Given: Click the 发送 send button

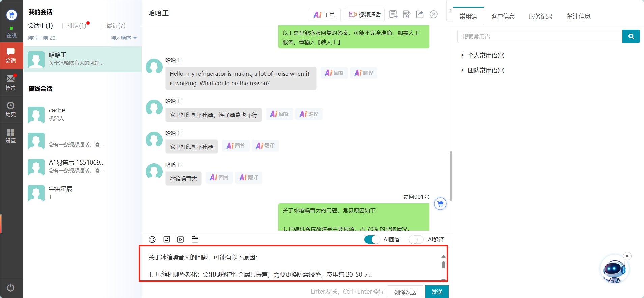Looking at the screenshot, I should (437, 292).
